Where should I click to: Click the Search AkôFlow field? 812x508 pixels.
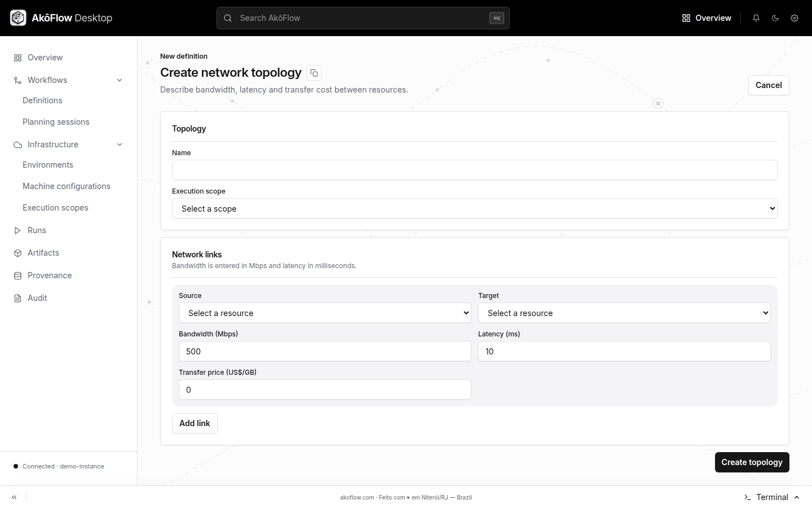pyautogui.click(x=363, y=18)
